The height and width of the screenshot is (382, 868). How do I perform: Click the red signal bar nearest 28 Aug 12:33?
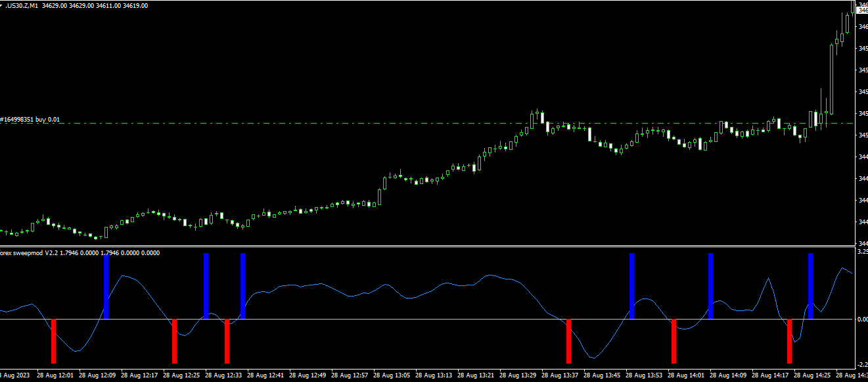[x=227, y=341]
